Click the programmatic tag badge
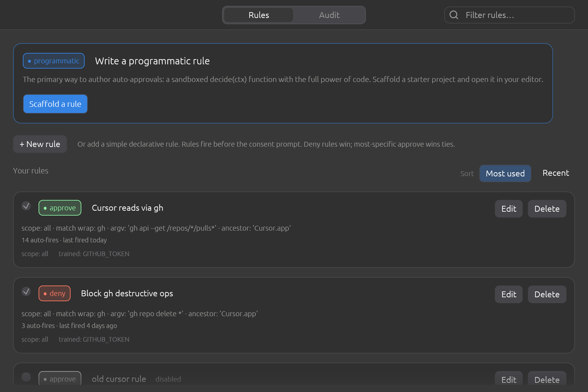Viewport: 588px width, 392px height. point(54,61)
